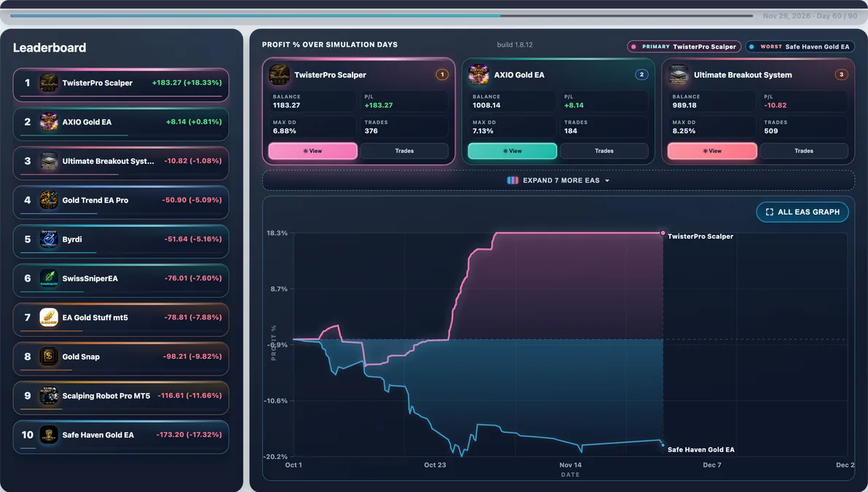Click the Safe Haven Gold EA chart endpoint

663,445
